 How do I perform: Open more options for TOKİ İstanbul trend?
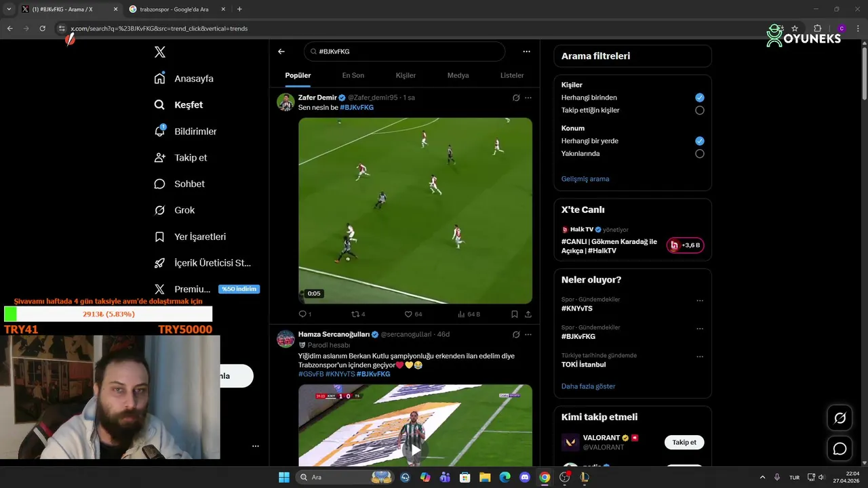coord(700,357)
